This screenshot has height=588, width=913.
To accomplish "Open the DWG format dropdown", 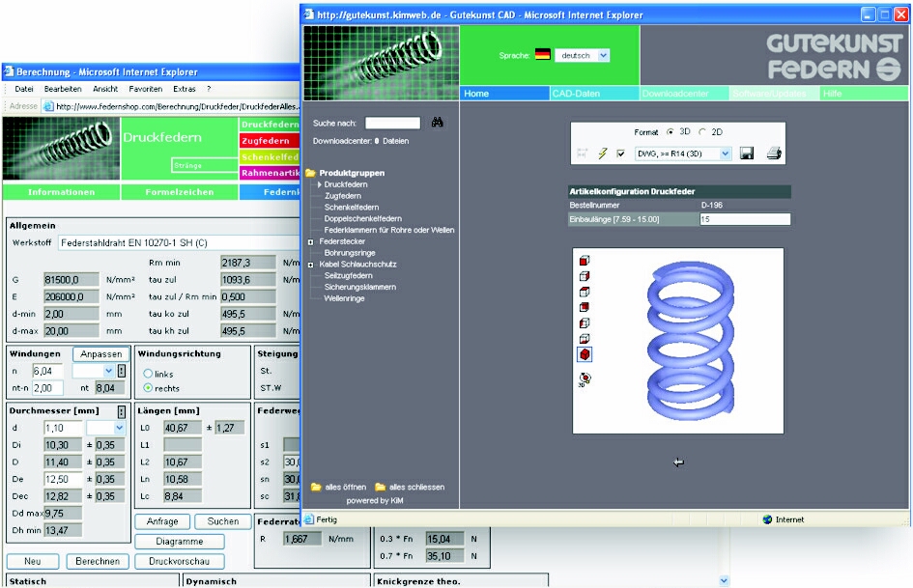I will [724, 154].
